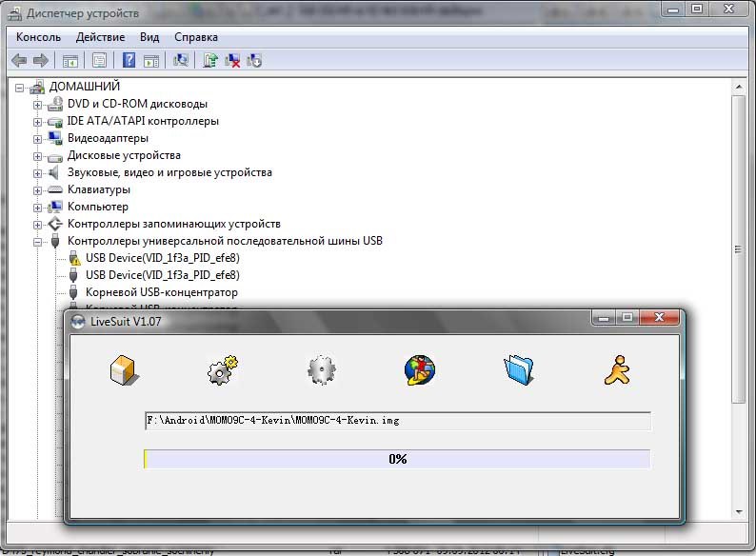756x556 pixels.
Task: Click the Device Manager scroll up arrow
Action: [739, 88]
